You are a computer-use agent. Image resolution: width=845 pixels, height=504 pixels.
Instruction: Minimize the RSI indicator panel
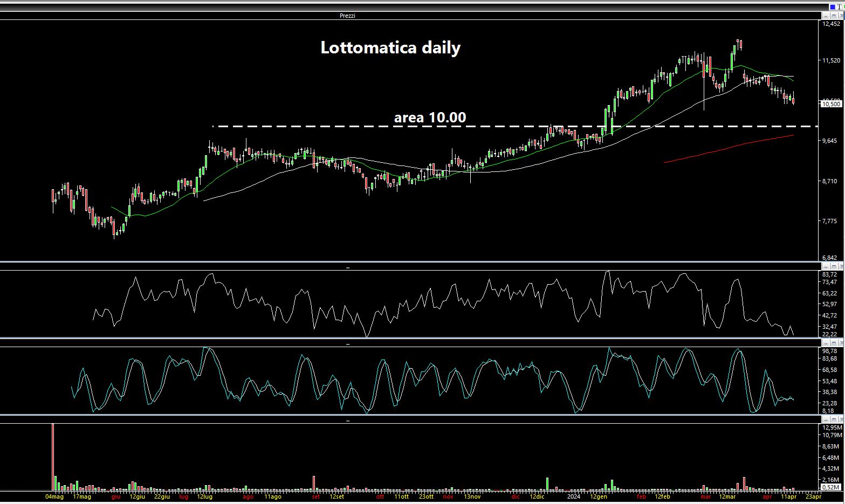click(825, 266)
